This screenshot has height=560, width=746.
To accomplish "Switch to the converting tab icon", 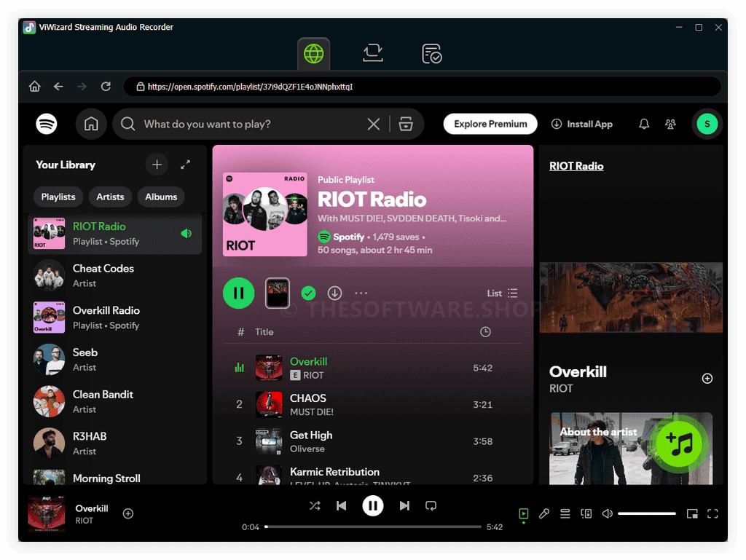I will click(373, 53).
